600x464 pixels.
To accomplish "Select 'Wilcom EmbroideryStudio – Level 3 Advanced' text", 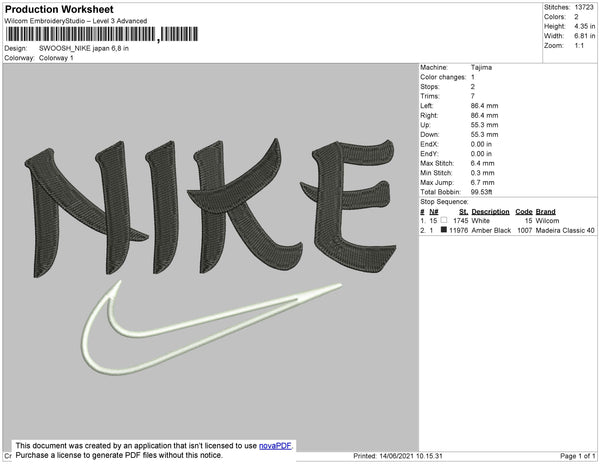I will point(76,21).
